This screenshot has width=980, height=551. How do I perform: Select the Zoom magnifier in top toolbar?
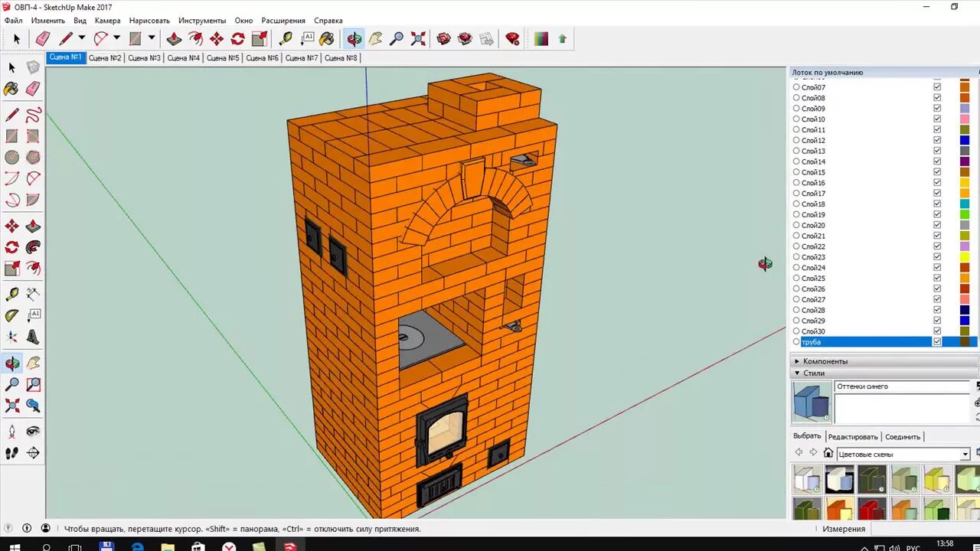pos(397,38)
